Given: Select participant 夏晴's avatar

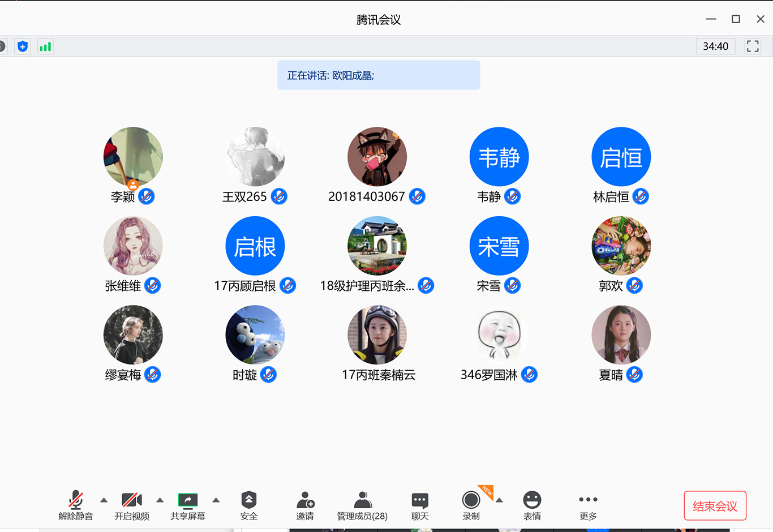Looking at the screenshot, I should pos(621,335).
